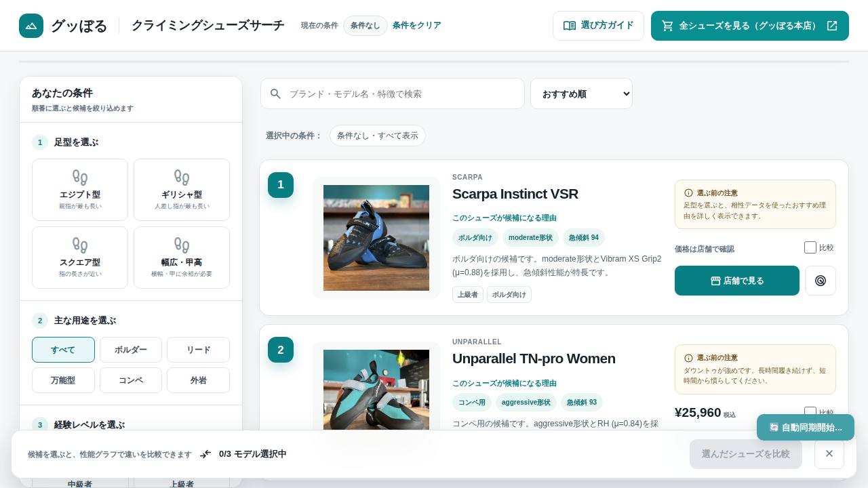Click compare arrows icon in bottom bar
Screen dimensions: 868x488
click(x=205, y=454)
